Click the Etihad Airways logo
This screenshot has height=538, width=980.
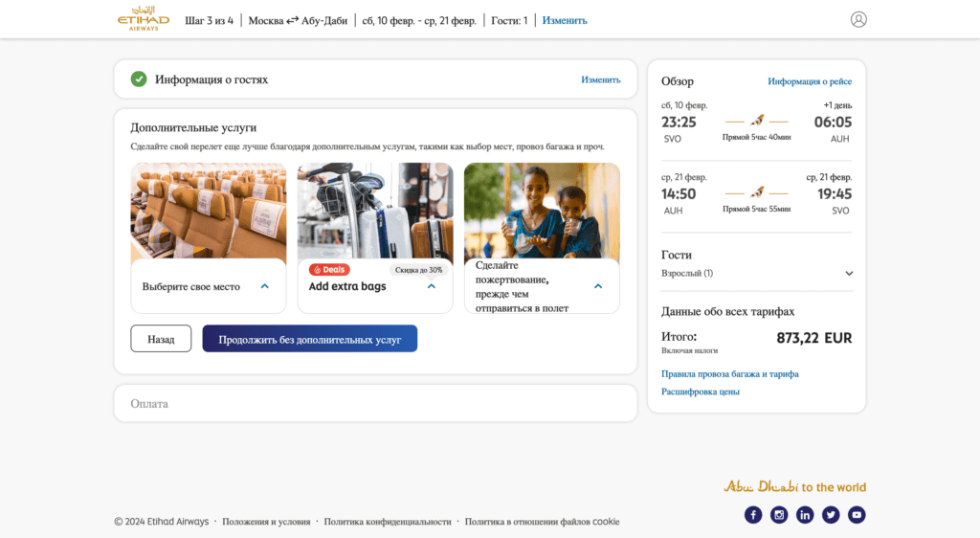144,19
